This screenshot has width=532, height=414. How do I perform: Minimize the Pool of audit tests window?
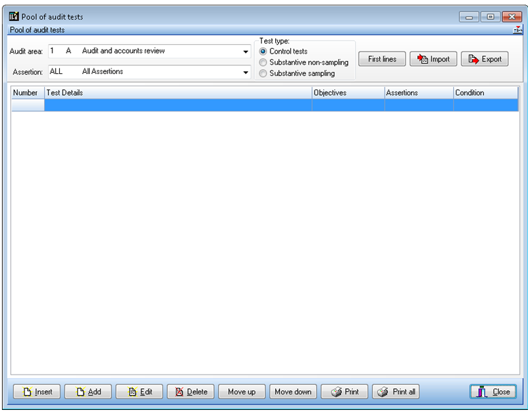click(x=469, y=16)
